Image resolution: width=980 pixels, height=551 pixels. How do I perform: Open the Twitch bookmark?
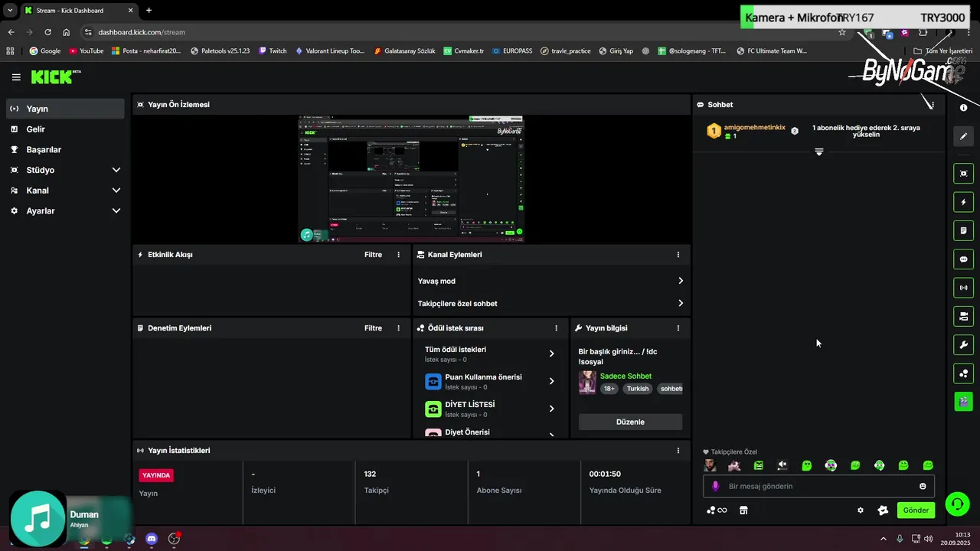pos(273,51)
